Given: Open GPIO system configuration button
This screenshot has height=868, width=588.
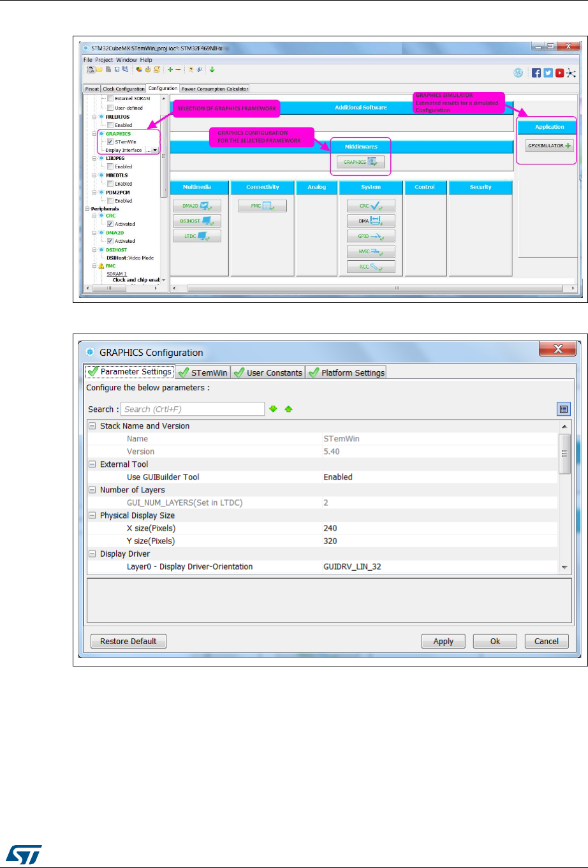Looking at the screenshot, I should coord(371,236).
